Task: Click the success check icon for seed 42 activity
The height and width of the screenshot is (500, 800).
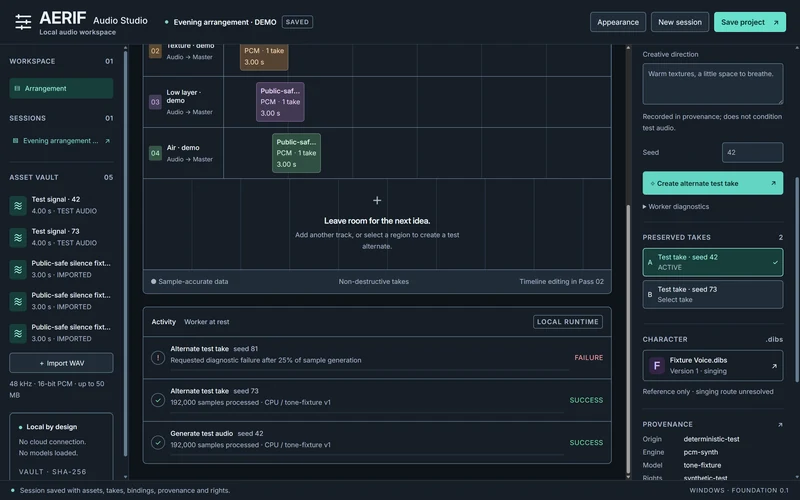Action: (158, 442)
